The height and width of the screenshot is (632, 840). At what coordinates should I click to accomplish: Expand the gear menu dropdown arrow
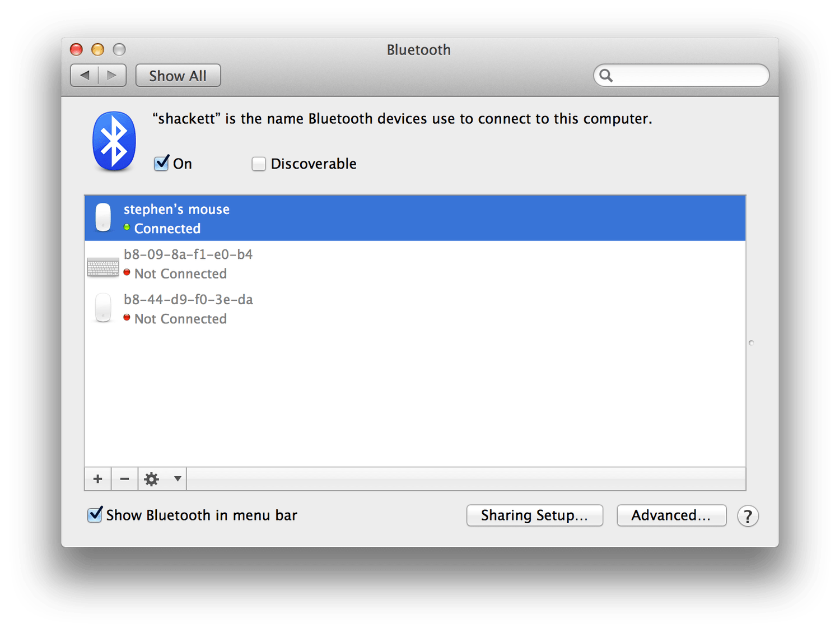tap(177, 479)
